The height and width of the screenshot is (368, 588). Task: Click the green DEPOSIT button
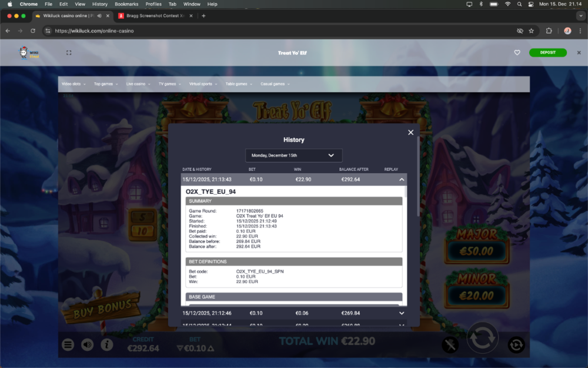(547, 52)
